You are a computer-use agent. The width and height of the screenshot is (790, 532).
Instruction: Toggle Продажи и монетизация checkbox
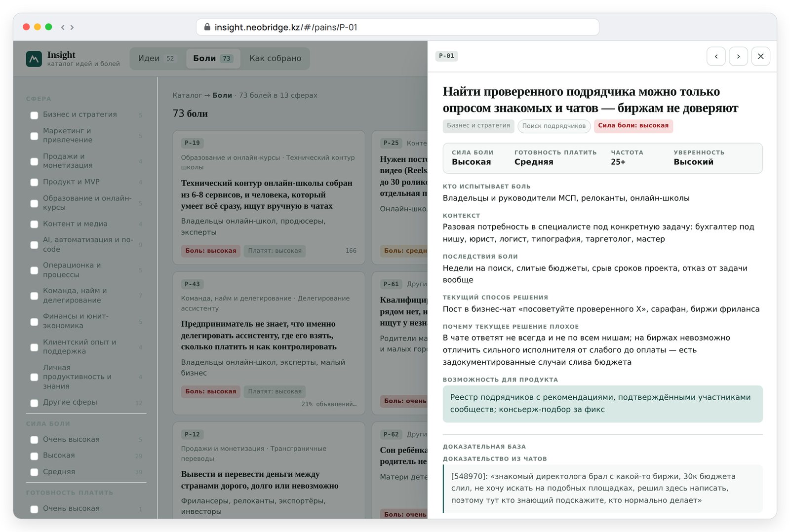click(x=34, y=161)
